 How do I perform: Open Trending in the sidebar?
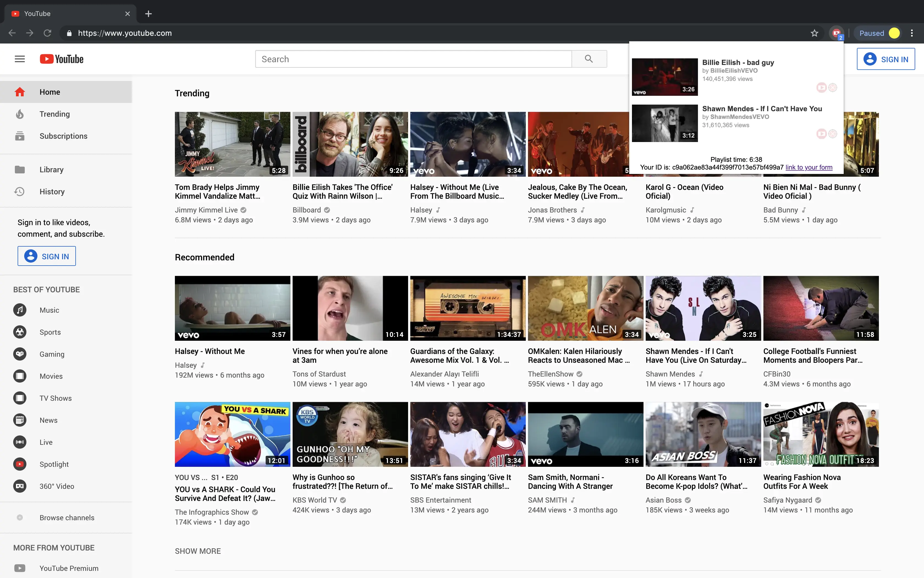pyautogui.click(x=66, y=114)
